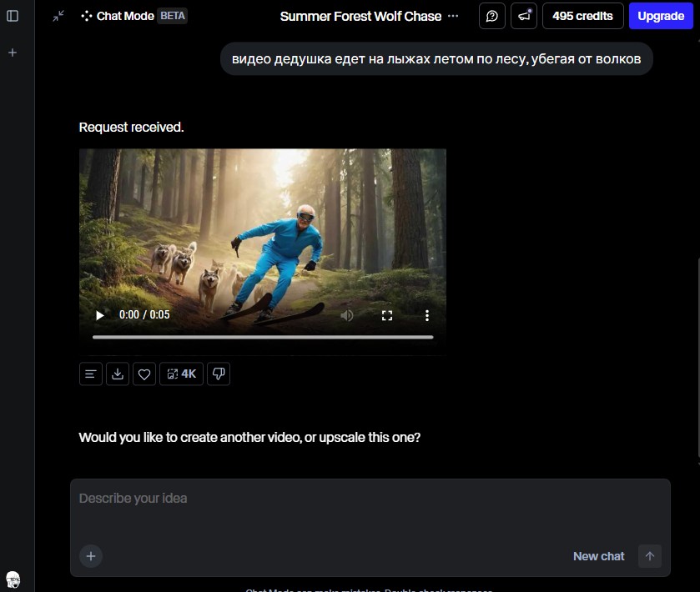
Task: Upscale the video to 4K
Action: [x=181, y=374]
